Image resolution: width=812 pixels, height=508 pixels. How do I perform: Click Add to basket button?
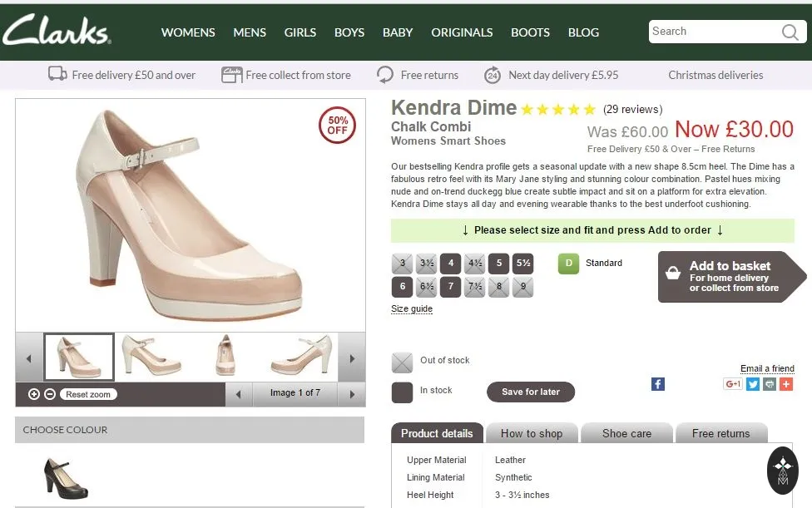pos(732,277)
